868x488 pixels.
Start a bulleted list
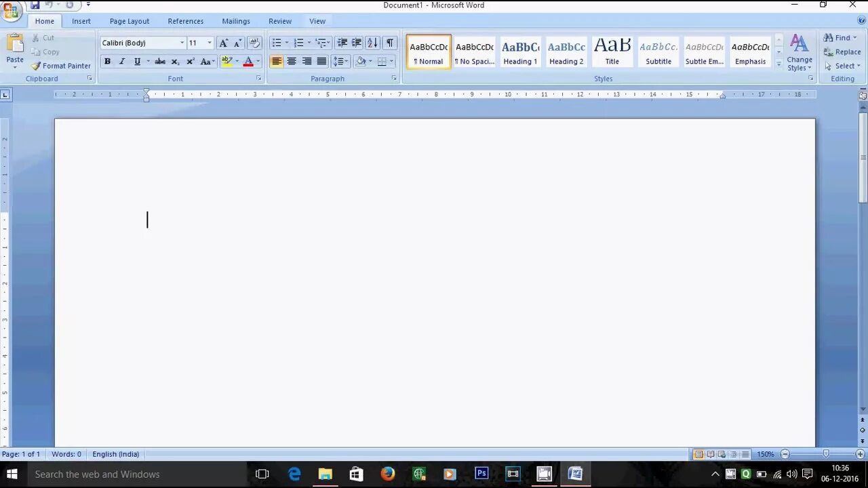click(x=277, y=43)
